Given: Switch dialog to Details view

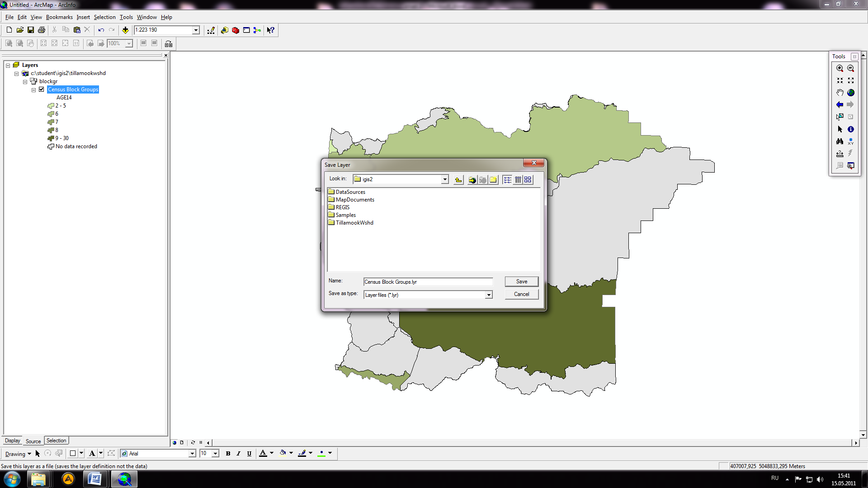Looking at the screenshot, I should pos(518,180).
